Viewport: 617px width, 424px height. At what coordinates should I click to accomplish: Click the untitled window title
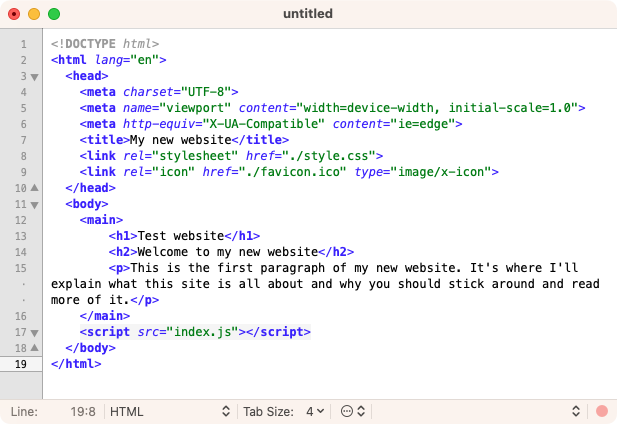point(308,14)
